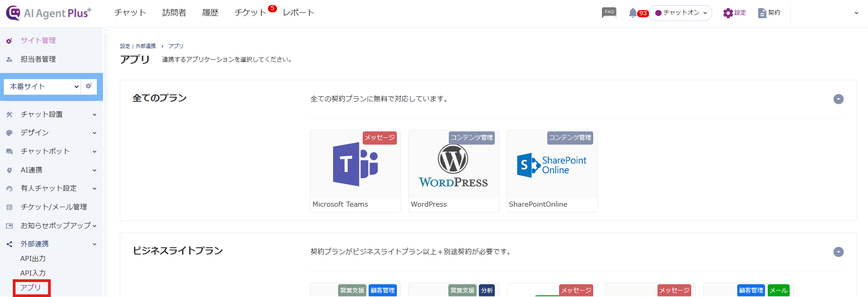Expand the デザイン chevron
This screenshot has width=868, height=297.
point(94,133)
